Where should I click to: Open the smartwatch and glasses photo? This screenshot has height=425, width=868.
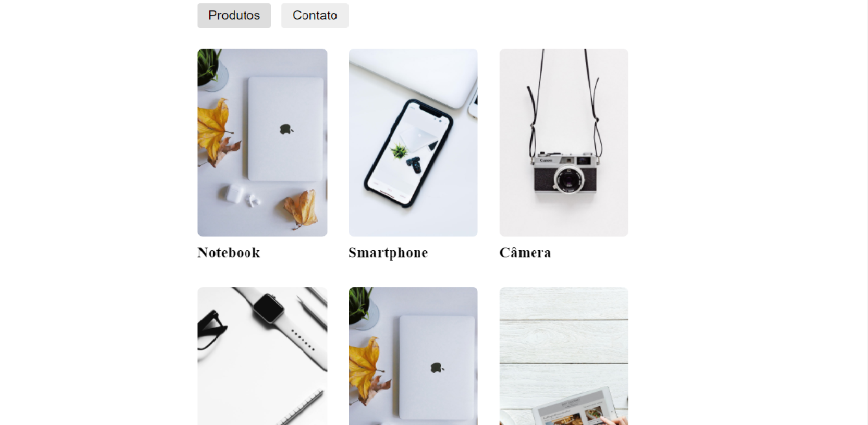tap(262, 356)
